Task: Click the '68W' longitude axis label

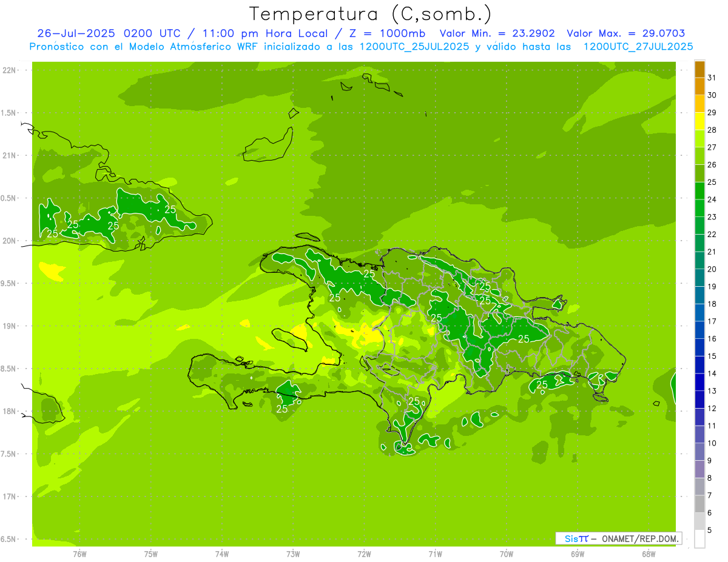Action: 649,554
